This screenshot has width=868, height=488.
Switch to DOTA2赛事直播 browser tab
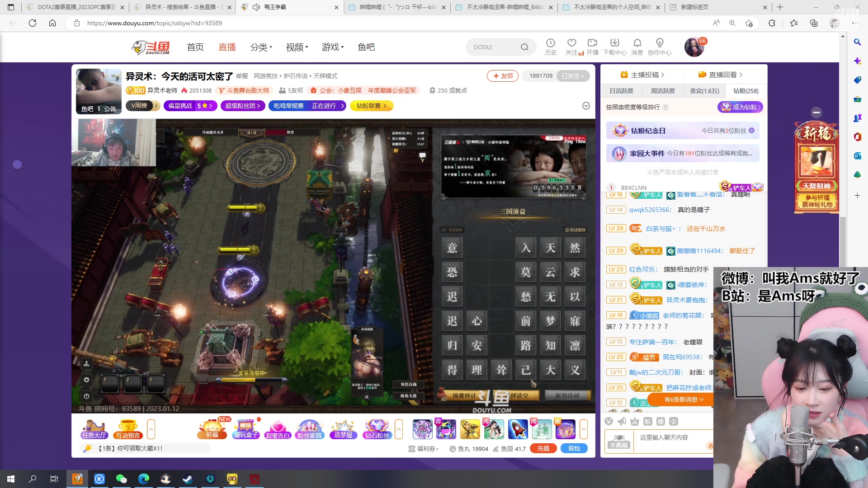click(75, 7)
